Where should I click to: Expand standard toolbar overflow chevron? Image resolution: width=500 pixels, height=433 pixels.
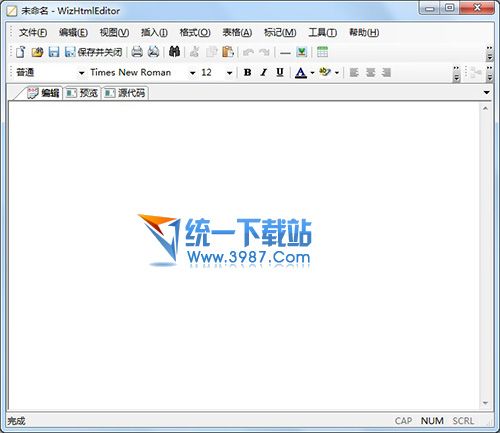(489, 53)
